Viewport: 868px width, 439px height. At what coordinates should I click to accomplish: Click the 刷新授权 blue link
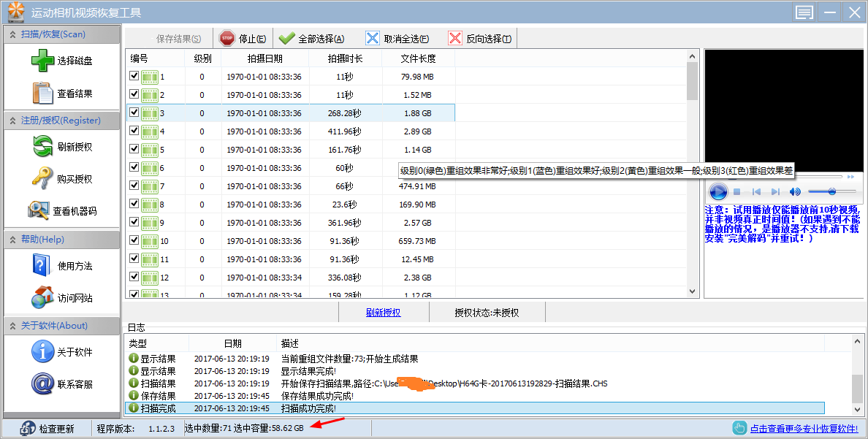(383, 313)
